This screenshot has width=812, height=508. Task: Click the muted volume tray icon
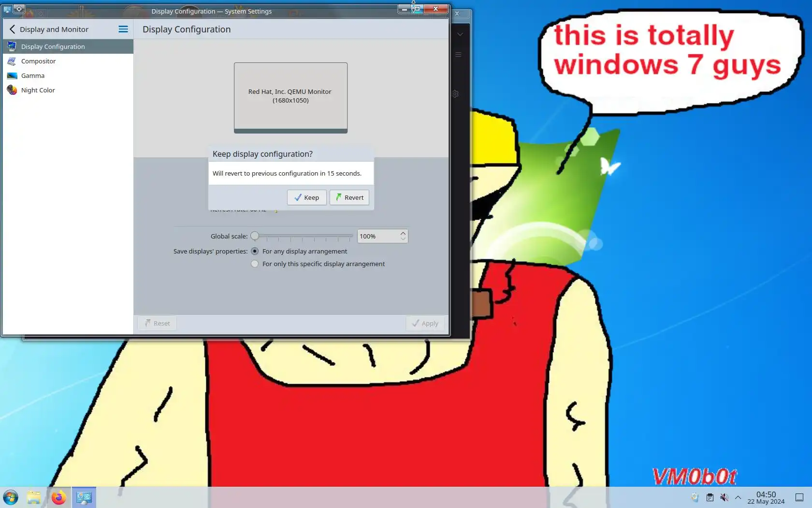click(724, 497)
